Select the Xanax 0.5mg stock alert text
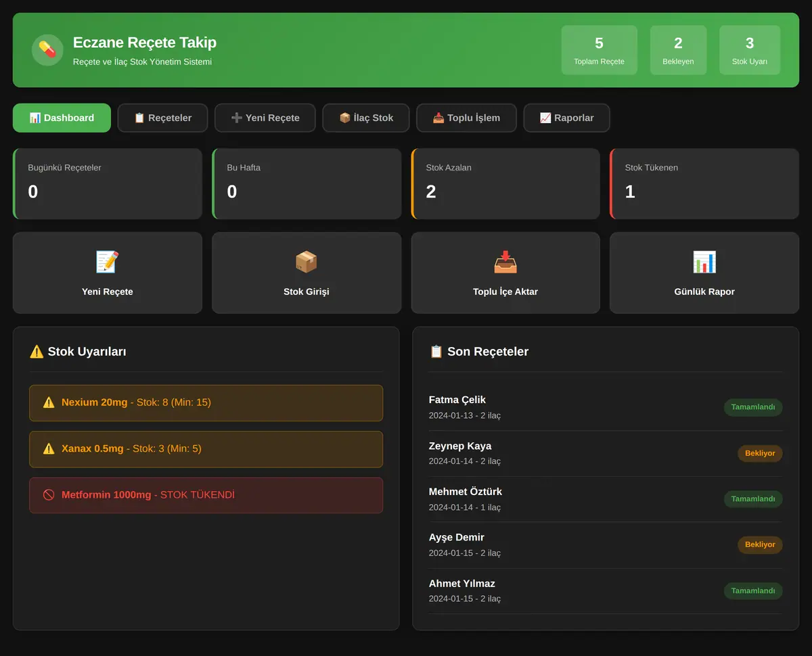Viewport: 812px width, 656px height. tap(131, 448)
